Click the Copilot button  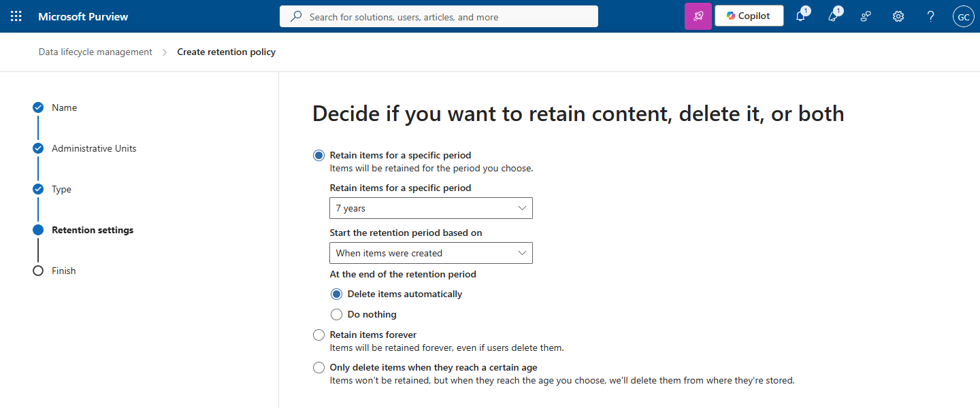[x=749, y=16]
